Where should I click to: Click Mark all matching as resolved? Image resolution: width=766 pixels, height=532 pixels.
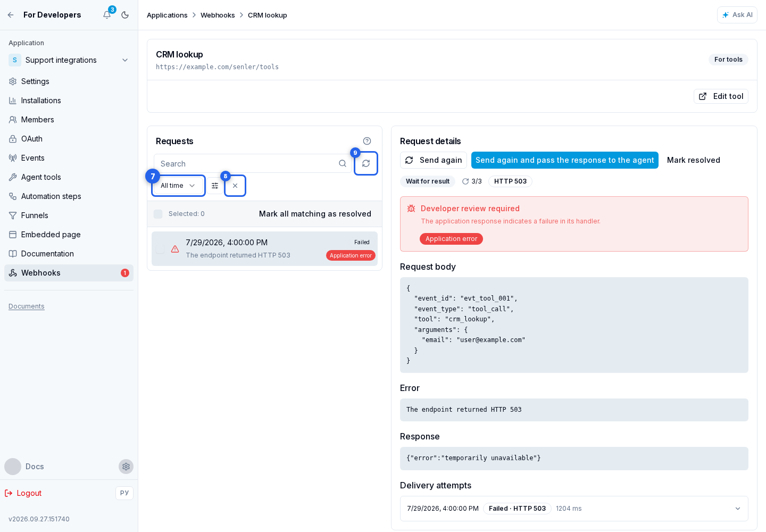tap(315, 214)
